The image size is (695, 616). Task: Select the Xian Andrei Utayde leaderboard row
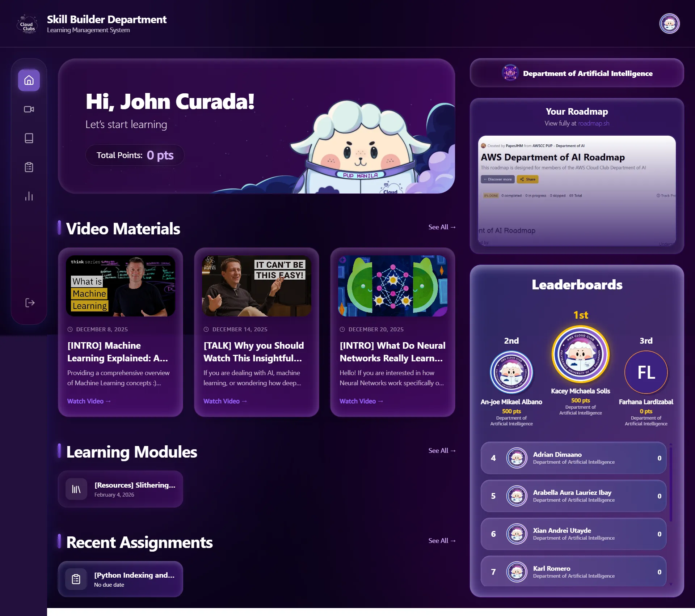(x=573, y=534)
